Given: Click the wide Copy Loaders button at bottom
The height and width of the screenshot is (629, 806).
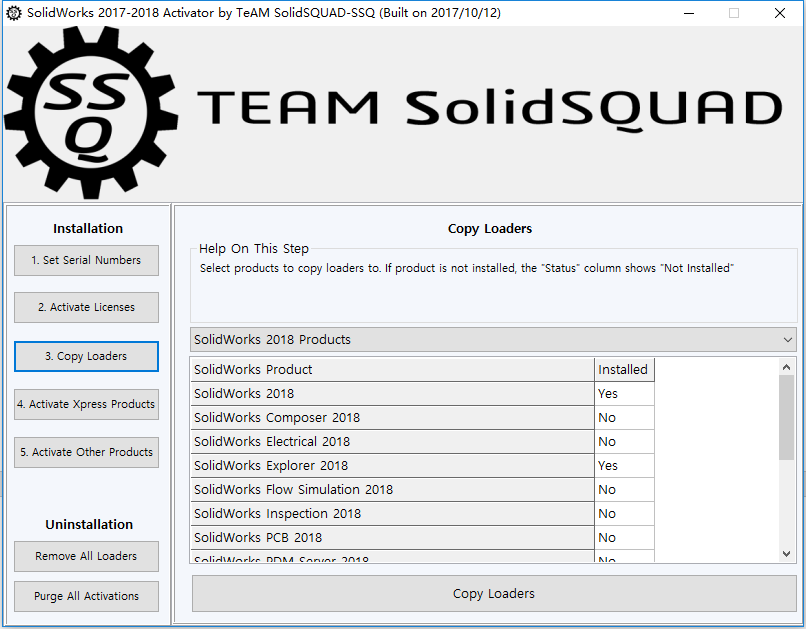Looking at the screenshot, I should [494, 594].
